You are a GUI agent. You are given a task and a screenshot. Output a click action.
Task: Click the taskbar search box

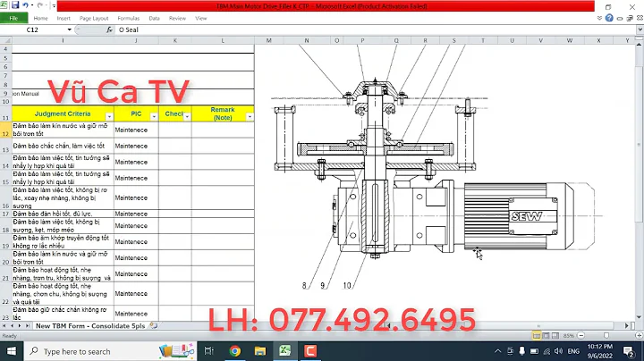click(x=110, y=351)
